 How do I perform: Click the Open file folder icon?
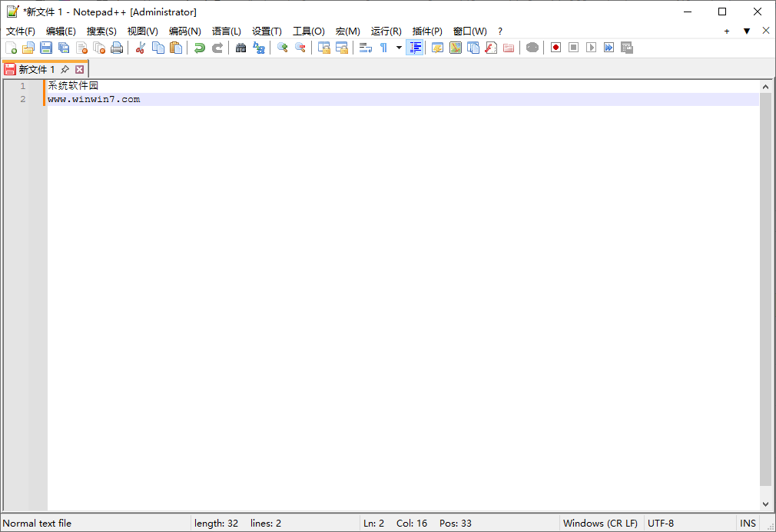coord(28,48)
